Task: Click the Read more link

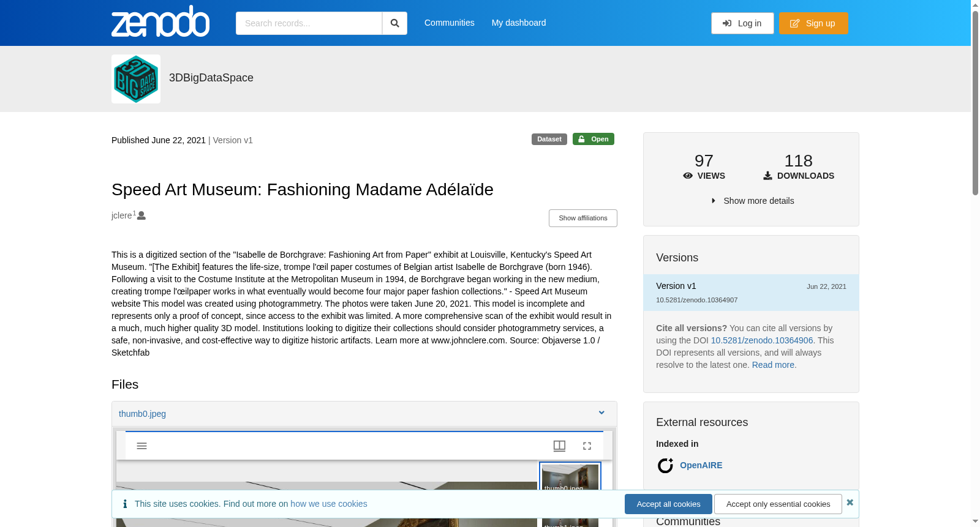Action: click(x=774, y=365)
